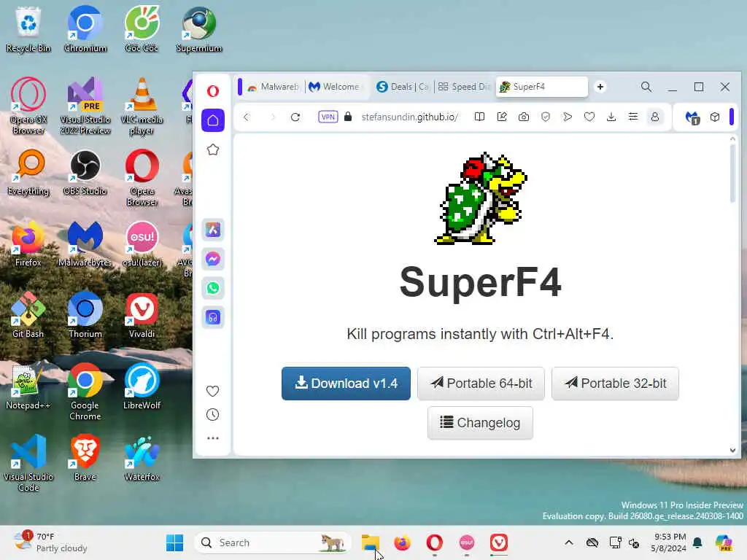Open the Changelog button

(x=480, y=423)
